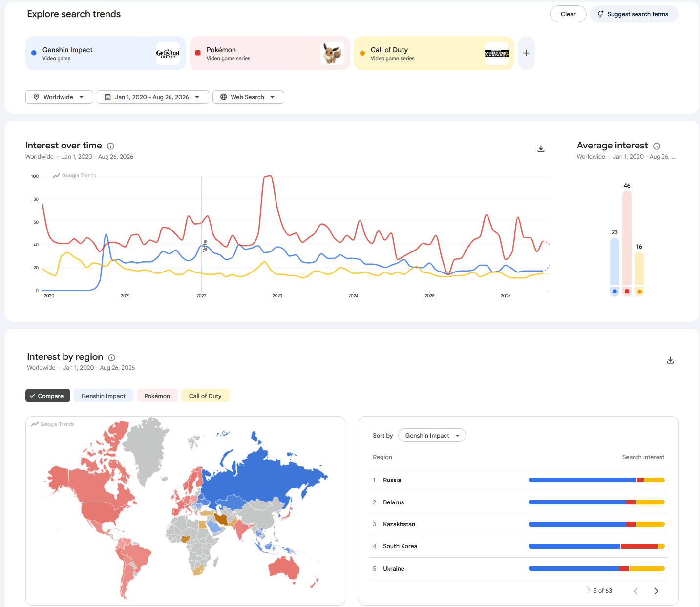This screenshot has width=700, height=607.
Task: Click the Genshin Impact logo thumbnail
Action: pos(168,53)
